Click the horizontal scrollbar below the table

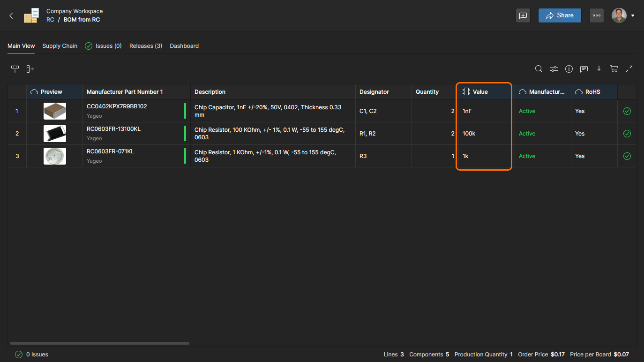click(x=99, y=343)
